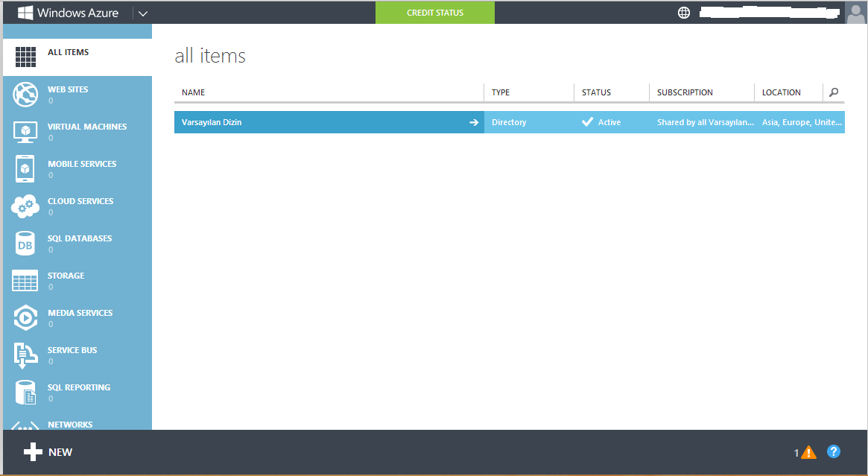Open details arrow on Varsayılan Dizin row
The height and width of the screenshot is (476, 868).
point(474,121)
